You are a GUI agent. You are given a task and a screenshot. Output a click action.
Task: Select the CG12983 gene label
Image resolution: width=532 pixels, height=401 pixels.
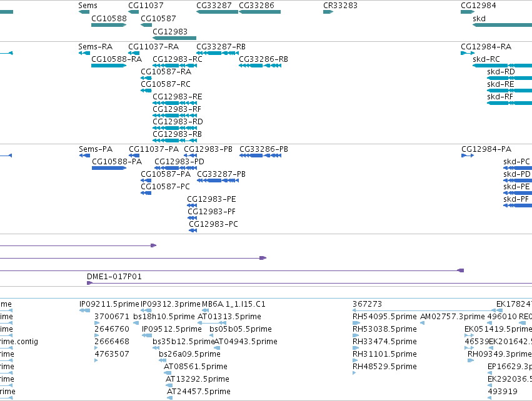point(170,31)
